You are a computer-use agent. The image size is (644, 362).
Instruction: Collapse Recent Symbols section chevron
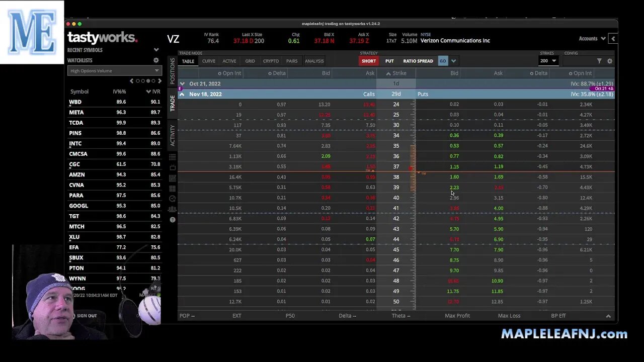click(x=156, y=50)
